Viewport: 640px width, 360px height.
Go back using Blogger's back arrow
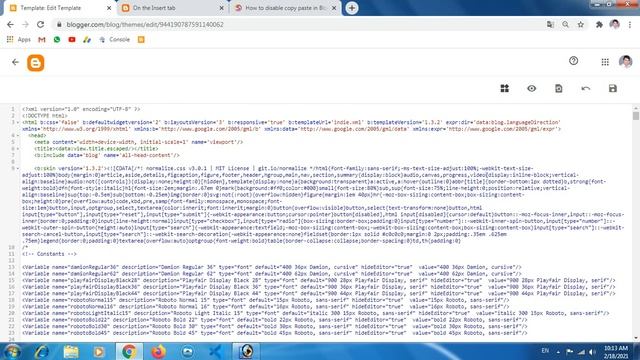coord(15,62)
